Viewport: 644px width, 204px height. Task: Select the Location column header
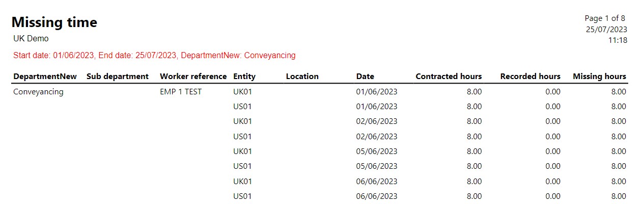click(x=302, y=76)
